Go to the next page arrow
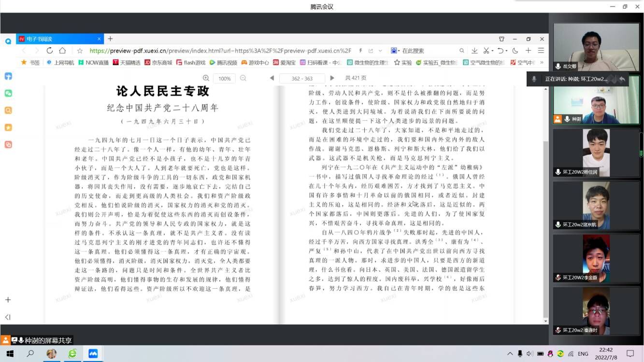Viewport: 644px width, 362px height. click(x=332, y=78)
